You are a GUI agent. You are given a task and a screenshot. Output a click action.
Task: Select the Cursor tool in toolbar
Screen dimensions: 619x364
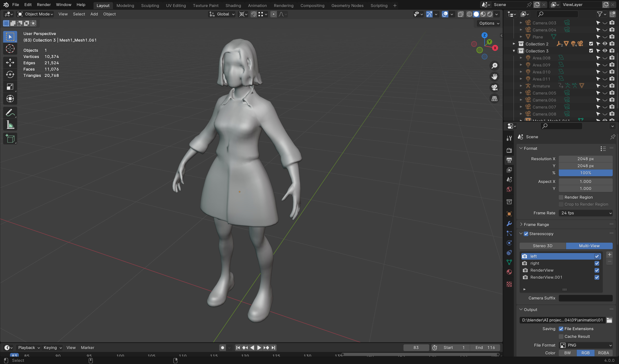pos(10,49)
